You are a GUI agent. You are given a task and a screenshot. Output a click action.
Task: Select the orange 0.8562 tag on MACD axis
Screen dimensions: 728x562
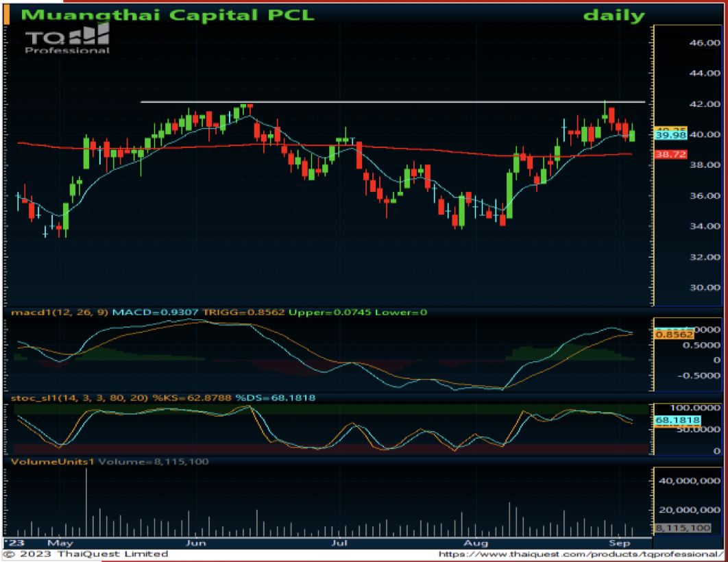coord(674,334)
